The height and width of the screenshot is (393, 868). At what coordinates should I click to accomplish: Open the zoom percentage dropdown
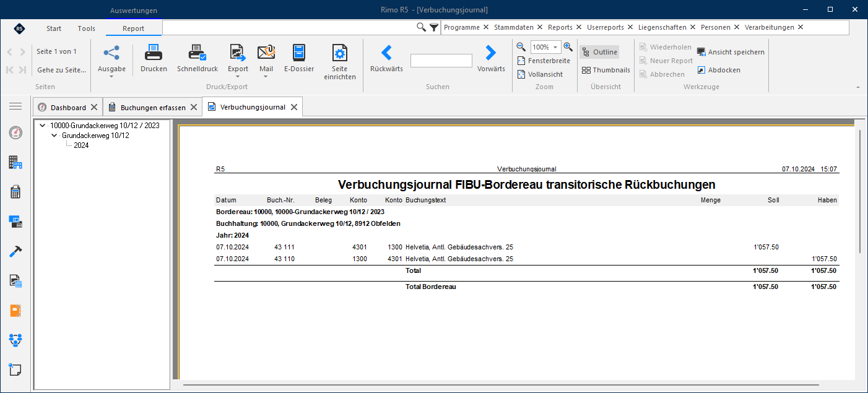point(555,47)
